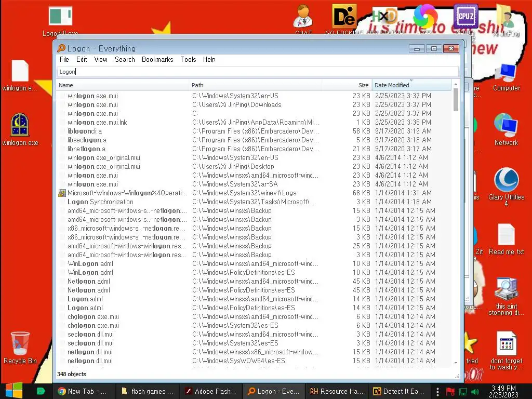
Task: Launch the CPU-Z desktop icon
Action: click(x=465, y=17)
